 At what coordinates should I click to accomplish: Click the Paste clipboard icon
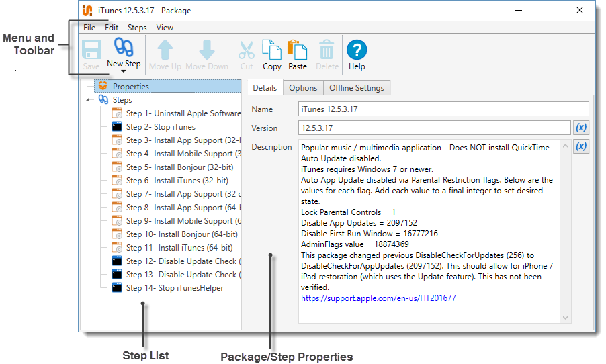click(297, 50)
